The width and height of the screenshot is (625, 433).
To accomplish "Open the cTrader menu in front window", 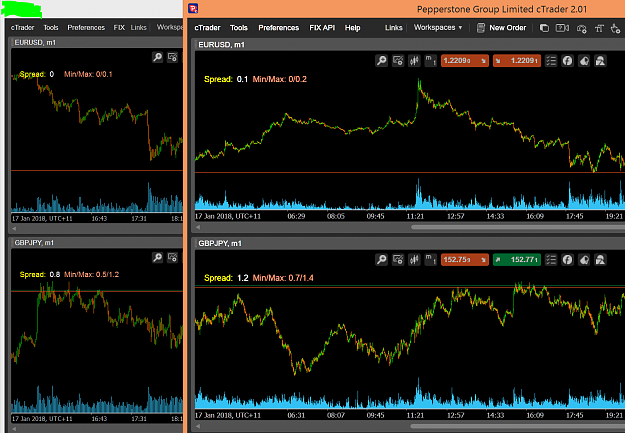I will [207, 28].
